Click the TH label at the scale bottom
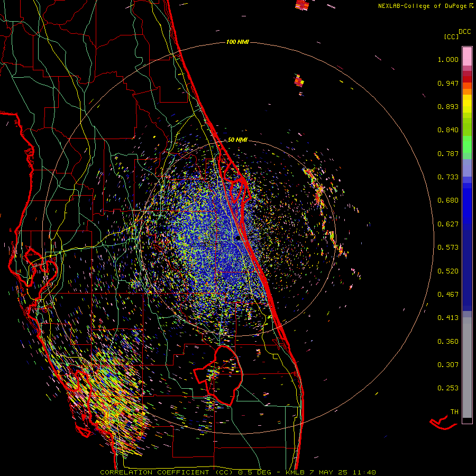This screenshot has height=476, width=476. pyautogui.click(x=454, y=412)
